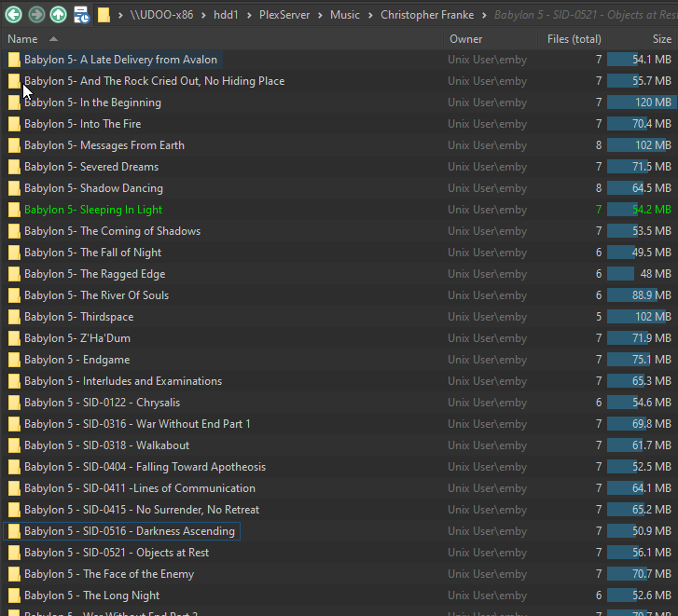678x616 pixels.
Task: Expand the chevron before \\UDOO-x86
Action: click(120, 16)
